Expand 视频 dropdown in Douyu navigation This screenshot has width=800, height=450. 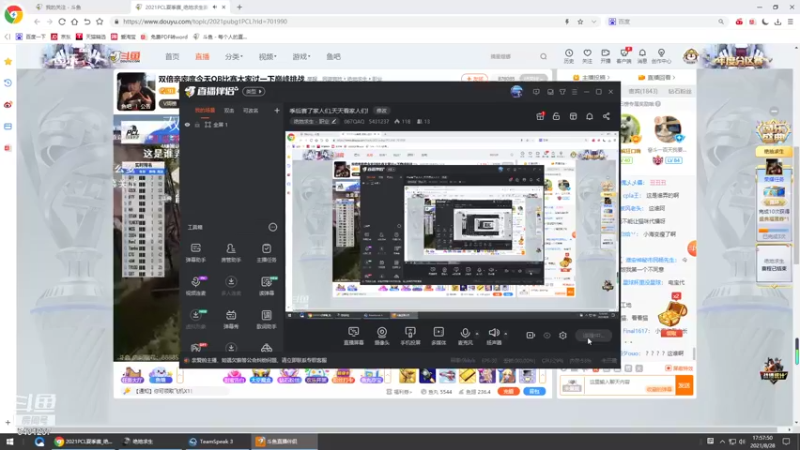pos(267,57)
